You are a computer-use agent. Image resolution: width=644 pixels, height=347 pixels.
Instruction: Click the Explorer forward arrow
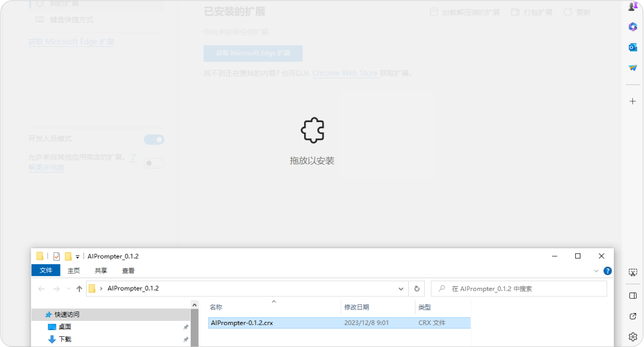(56, 289)
